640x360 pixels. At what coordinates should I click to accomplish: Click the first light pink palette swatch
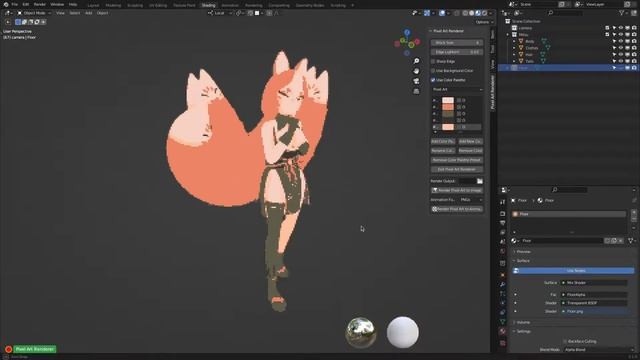click(x=448, y=100)
